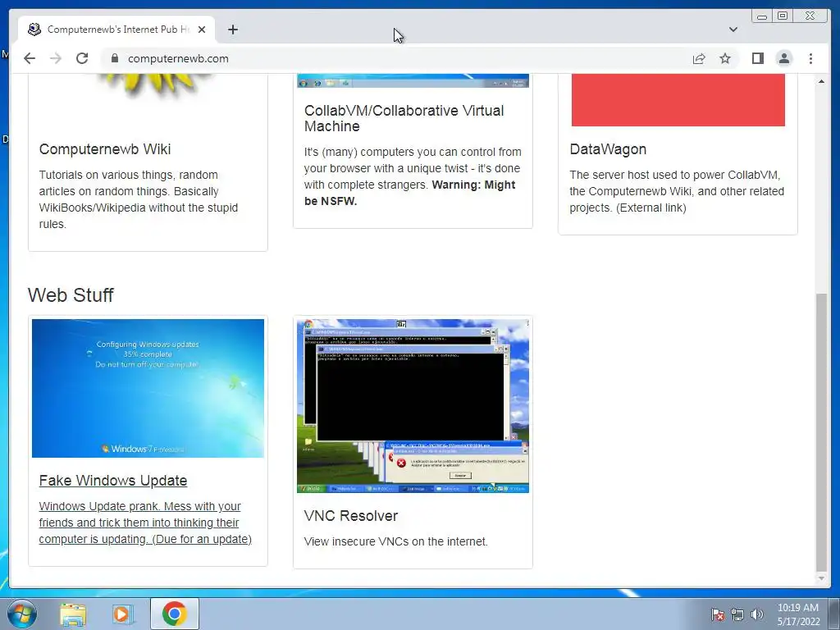Open the VNC Resolver heading
Image resolution: width=840 pixels, height=630 pixels.
tap(351, 516)
